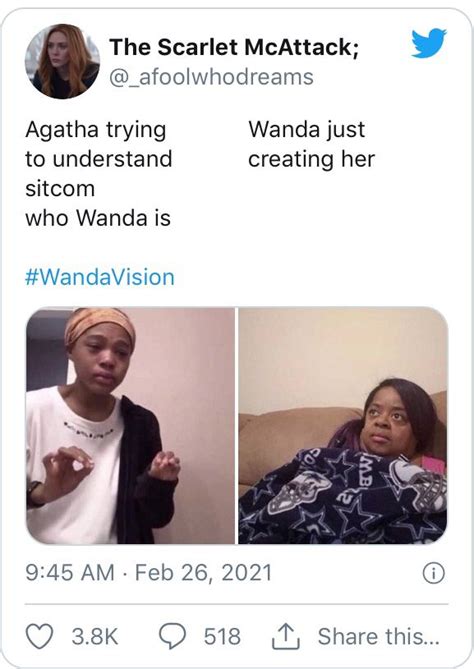The width and height of the screenshot is (474, 669).
Task: Open The Scarlet McAttack; display name
Action: point(234,47)
